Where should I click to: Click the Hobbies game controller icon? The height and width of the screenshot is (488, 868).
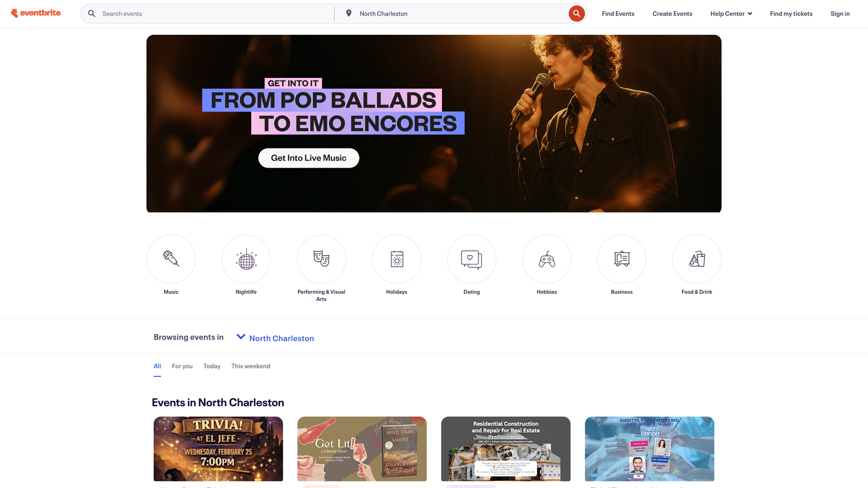(x=546, y=259)
